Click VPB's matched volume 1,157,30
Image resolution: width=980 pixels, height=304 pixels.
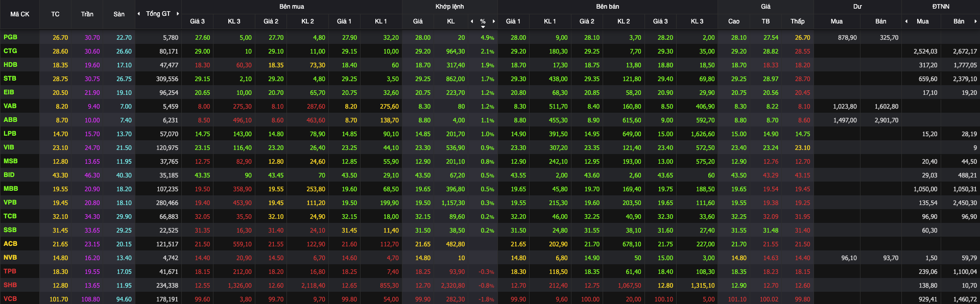[453, 203]
